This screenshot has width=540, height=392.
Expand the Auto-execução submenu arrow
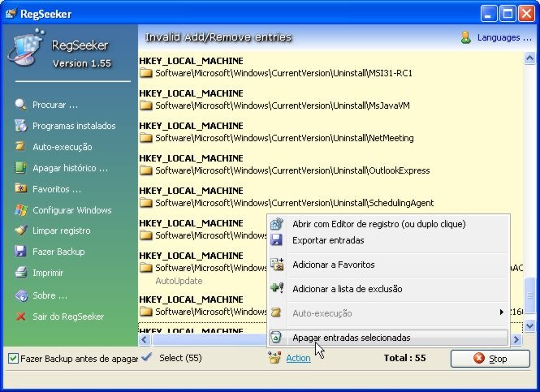click(x=502, y=312)
